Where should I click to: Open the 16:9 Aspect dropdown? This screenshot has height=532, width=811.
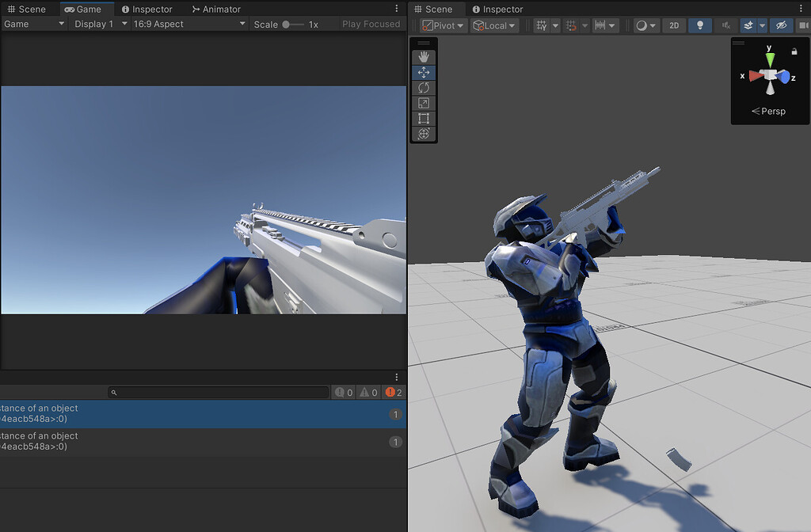189,24
